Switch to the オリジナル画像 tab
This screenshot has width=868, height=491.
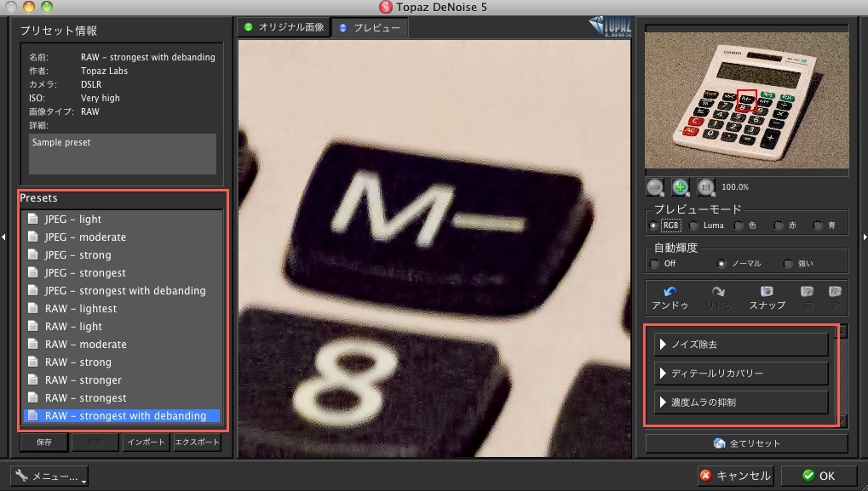click(x=284, y=27)
